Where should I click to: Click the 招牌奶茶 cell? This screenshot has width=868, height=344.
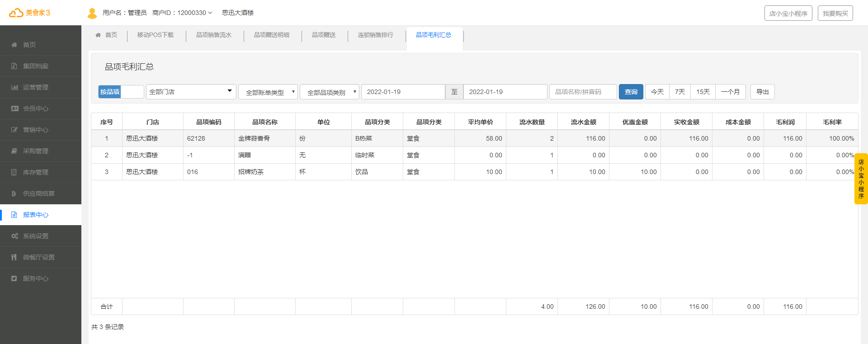pos(265,172)
